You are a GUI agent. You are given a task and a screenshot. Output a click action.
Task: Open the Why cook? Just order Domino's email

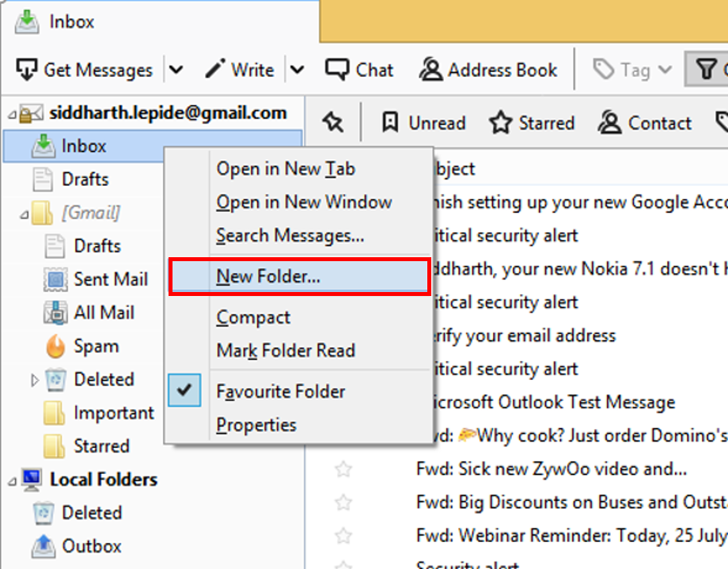click(580, 436)
